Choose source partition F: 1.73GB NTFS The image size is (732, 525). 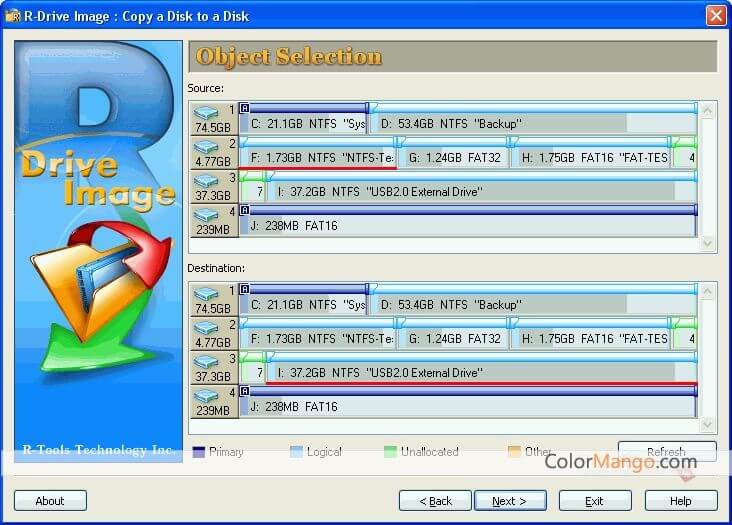pyautogui.click(x=317, y=153)
